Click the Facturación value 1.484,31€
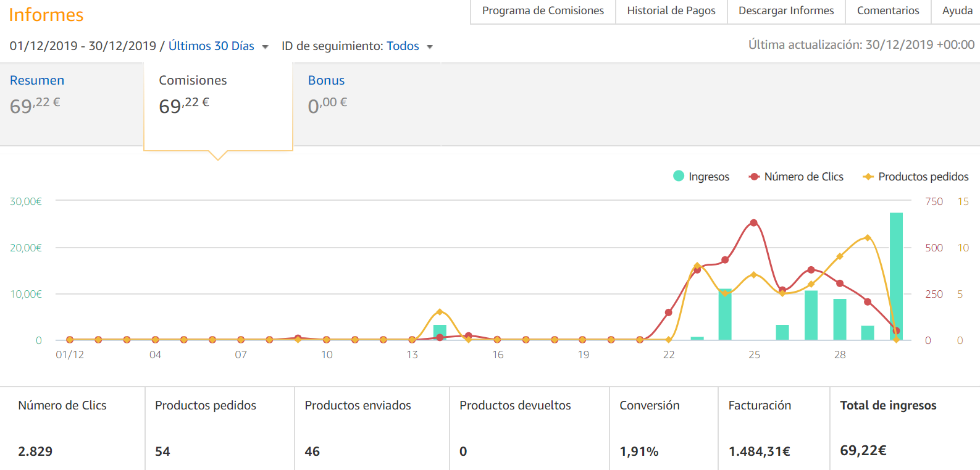 click(x=760, y=451)
